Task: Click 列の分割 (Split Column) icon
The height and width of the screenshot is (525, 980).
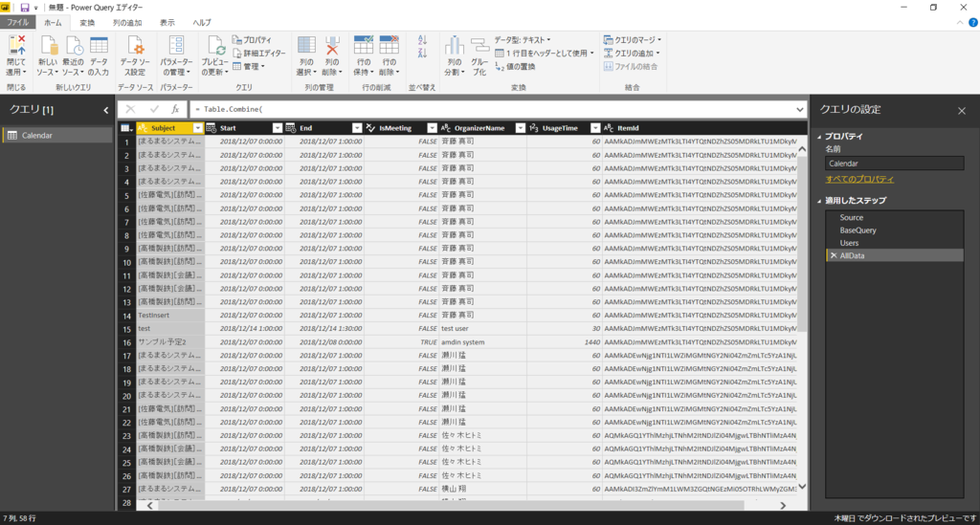Action: click(x=455, y=46)
